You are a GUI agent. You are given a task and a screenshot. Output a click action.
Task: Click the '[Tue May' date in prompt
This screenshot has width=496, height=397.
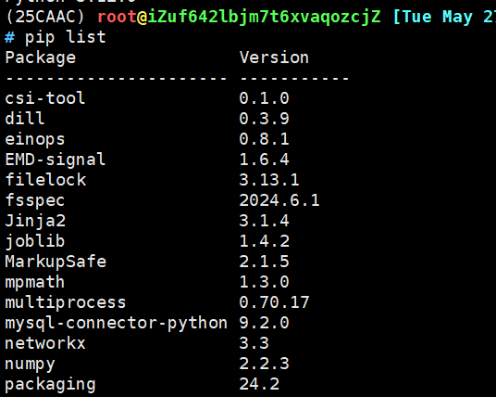point(433,17)
